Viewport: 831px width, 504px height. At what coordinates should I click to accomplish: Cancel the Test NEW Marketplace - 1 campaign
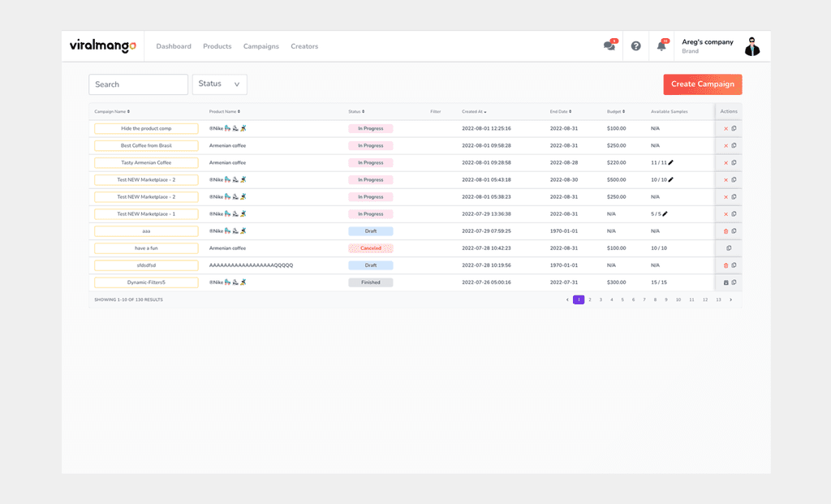tap(726, 214)
